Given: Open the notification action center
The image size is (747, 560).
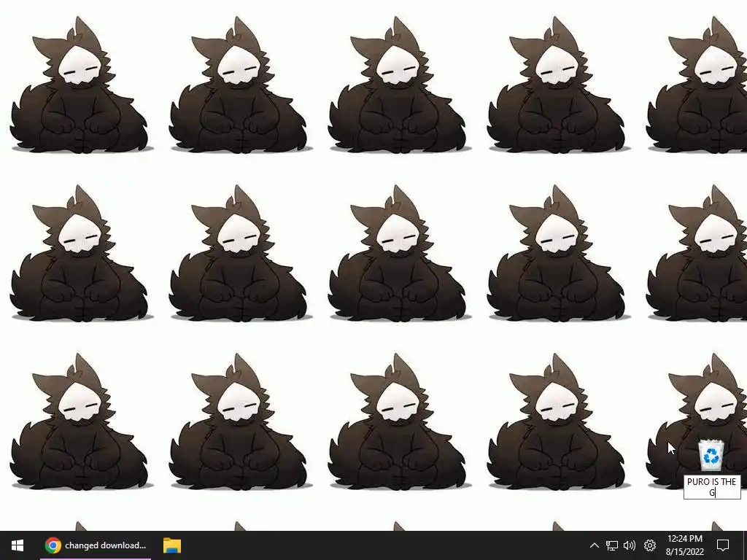Looking at the screenshot, I should (x=723, y=545).
